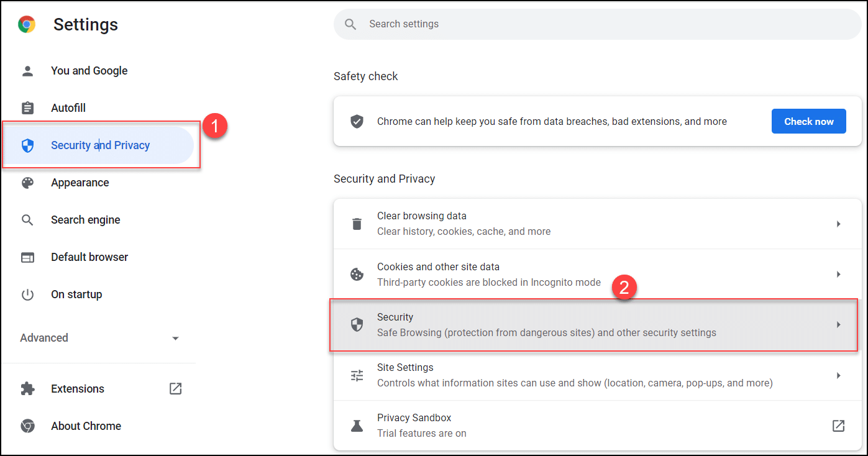Focus the Search settings field
This screenshot has width=868, height=456.
[596, 24]
